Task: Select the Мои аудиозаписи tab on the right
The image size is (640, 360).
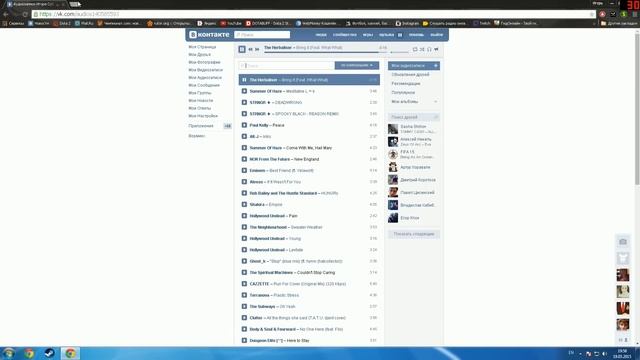Action: tap(413, 66)
